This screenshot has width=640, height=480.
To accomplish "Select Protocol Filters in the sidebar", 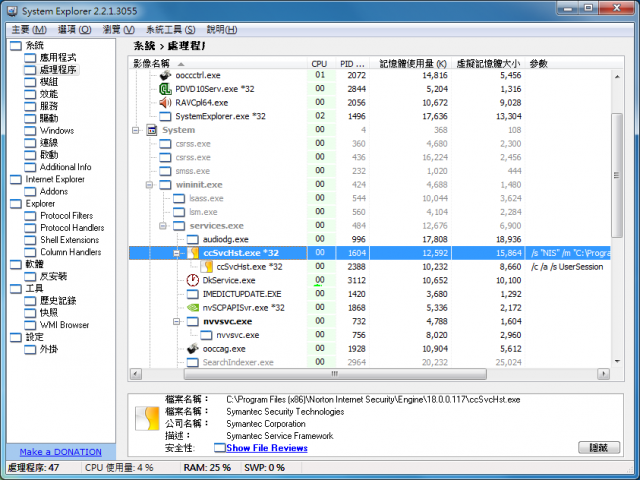I will tap(67, 216).
